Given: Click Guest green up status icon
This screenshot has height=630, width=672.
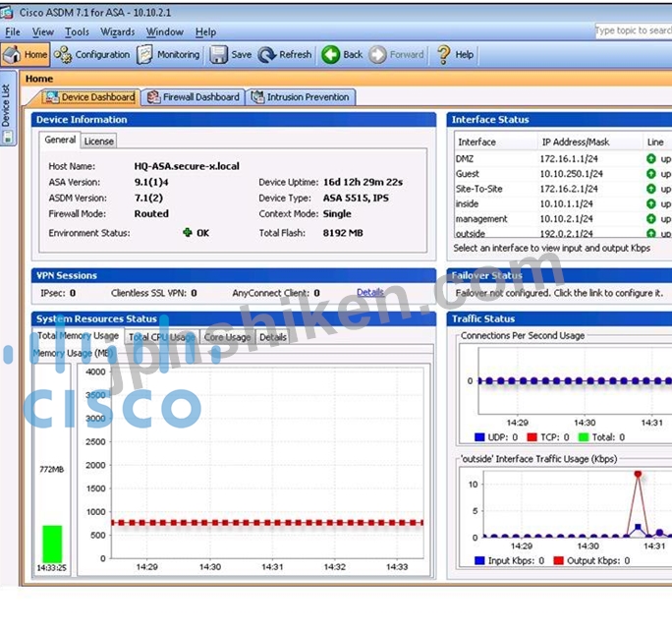Looking at the screenshot, I should [x=651, y=174].
